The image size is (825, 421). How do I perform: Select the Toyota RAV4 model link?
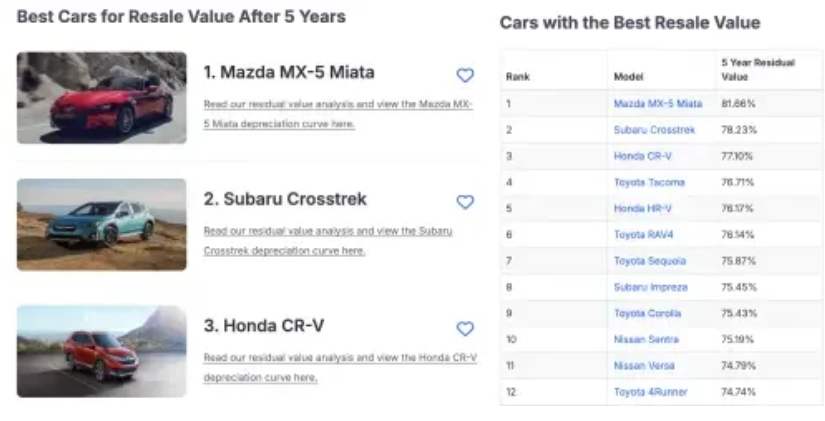point(645,234)
